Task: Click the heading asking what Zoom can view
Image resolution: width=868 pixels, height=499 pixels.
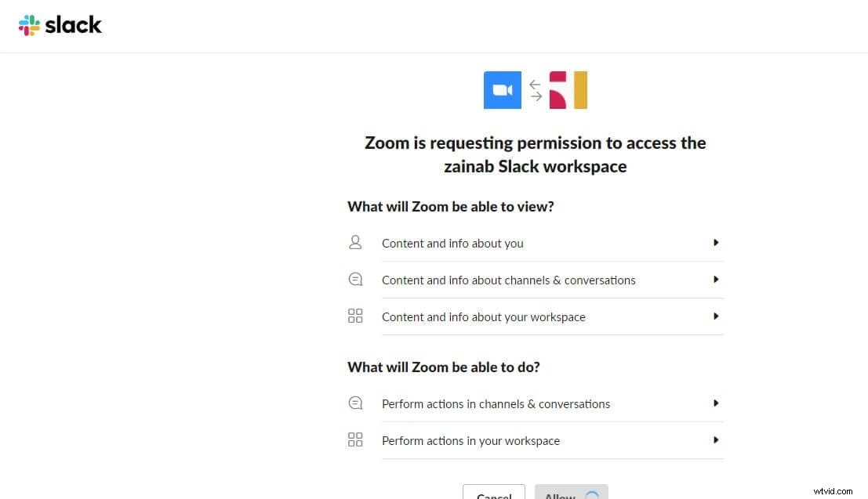Action: coord(451,206)
